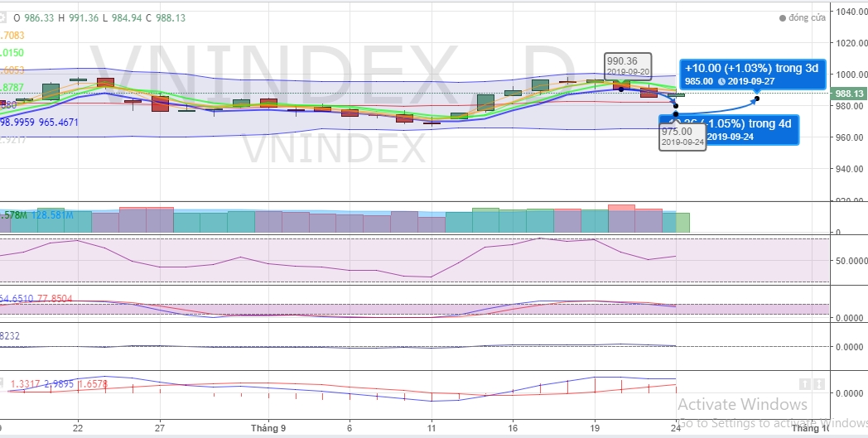Screen dimensions: 868x438
Task: Click the gray '975.00 2019-09-24' price tag
Action: coord(682,137)
